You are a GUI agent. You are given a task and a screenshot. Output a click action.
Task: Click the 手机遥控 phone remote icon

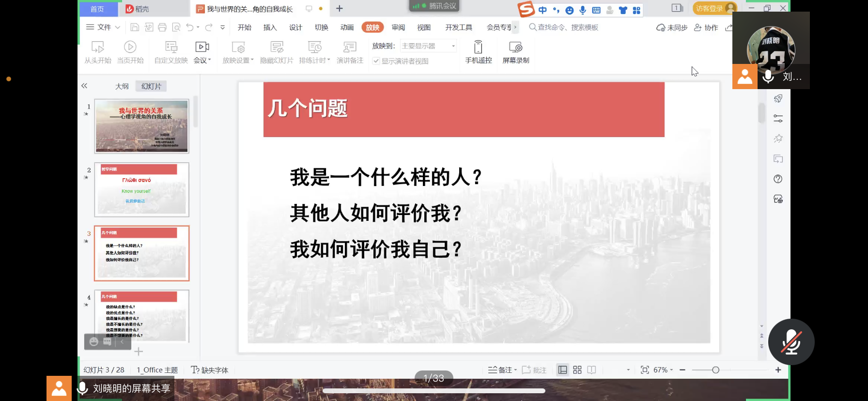click(x=478, y=47)
